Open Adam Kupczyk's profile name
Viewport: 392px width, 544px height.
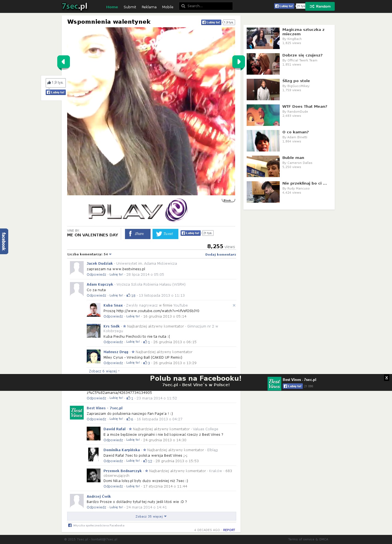100,284
